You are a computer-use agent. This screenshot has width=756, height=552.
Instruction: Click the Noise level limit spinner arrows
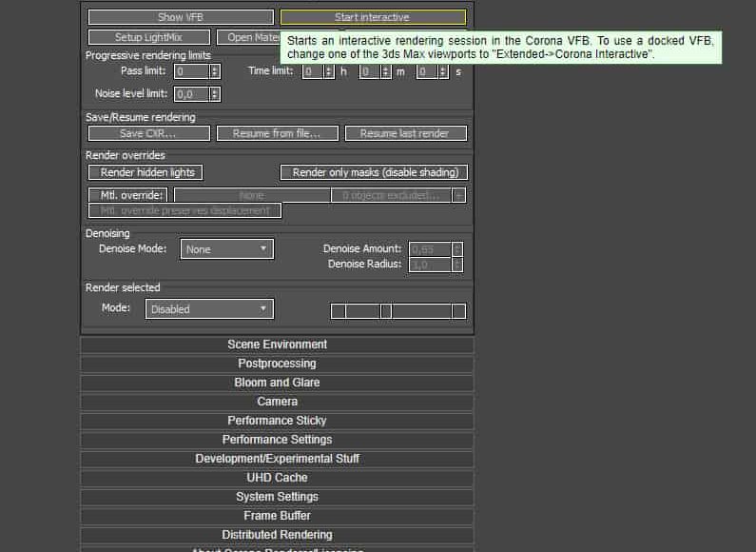215,94
